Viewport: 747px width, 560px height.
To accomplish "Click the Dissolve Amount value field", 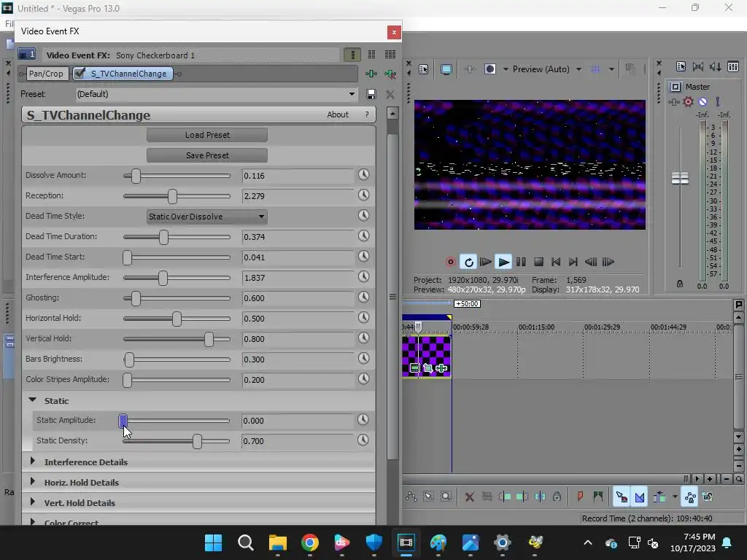I will [x=298, y=176].
